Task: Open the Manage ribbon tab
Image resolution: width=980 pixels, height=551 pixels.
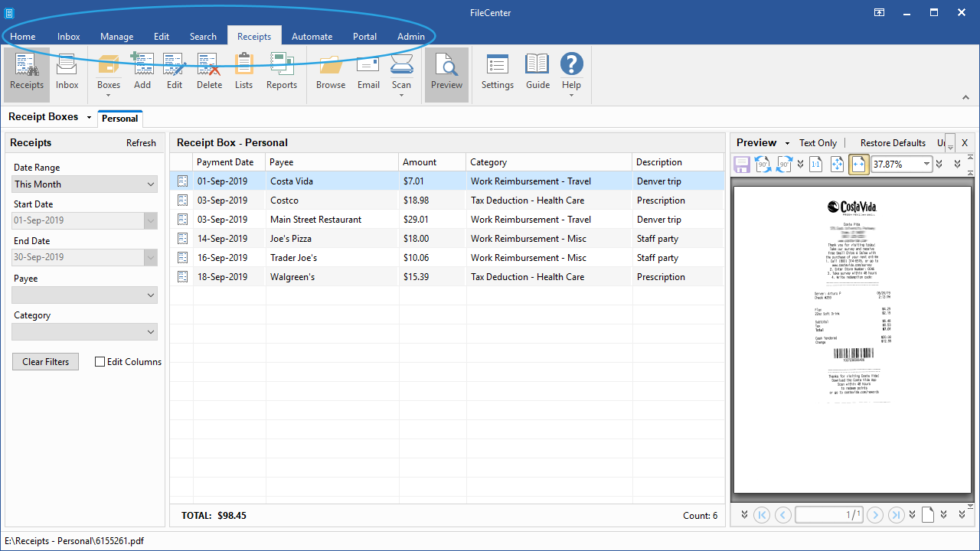Action: click(116, 37)
